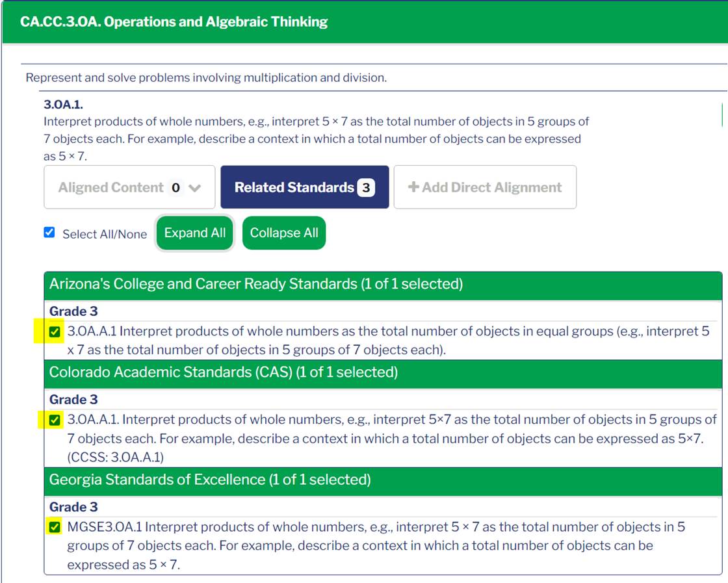This screenshot has height=583, width=728.
Task: Click the Grade 3 label under Georgia standards
Action: tap(73, 507)
